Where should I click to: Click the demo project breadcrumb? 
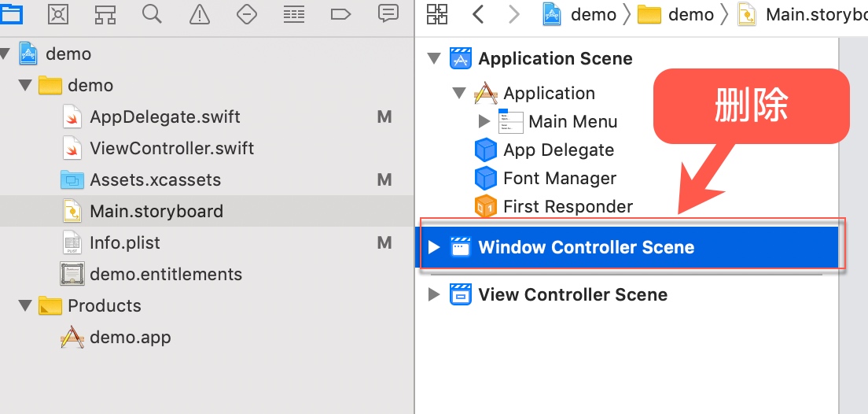580,14
